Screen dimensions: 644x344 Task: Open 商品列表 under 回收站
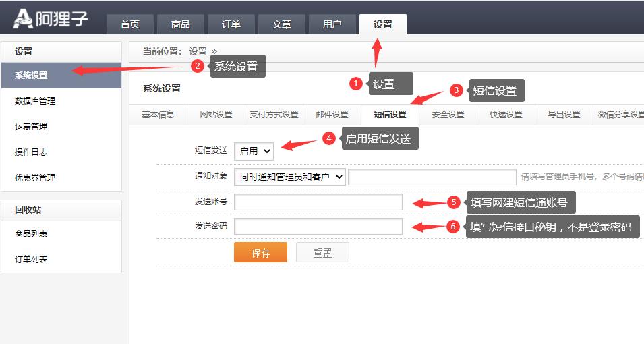coord(31,234)
